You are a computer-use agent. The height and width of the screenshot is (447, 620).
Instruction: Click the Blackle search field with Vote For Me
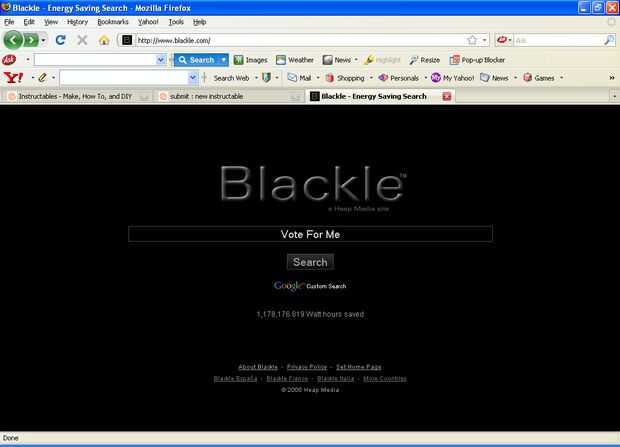coord(310,234)
